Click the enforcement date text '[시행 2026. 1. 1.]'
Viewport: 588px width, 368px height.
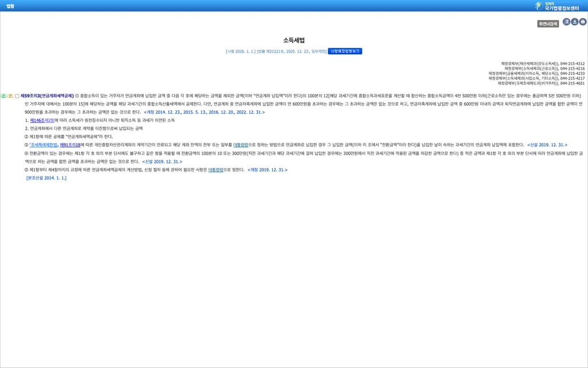pyautogui.click(x=240, y=51)
